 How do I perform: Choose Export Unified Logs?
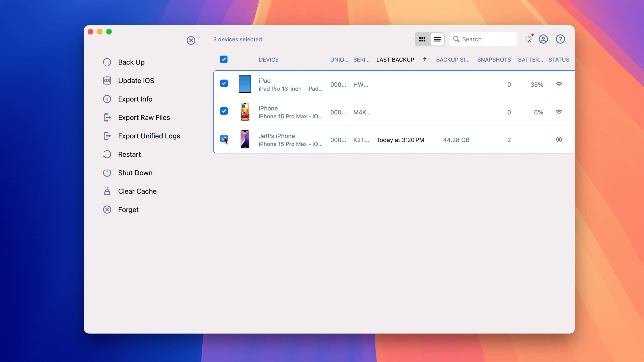pos(149,136)
